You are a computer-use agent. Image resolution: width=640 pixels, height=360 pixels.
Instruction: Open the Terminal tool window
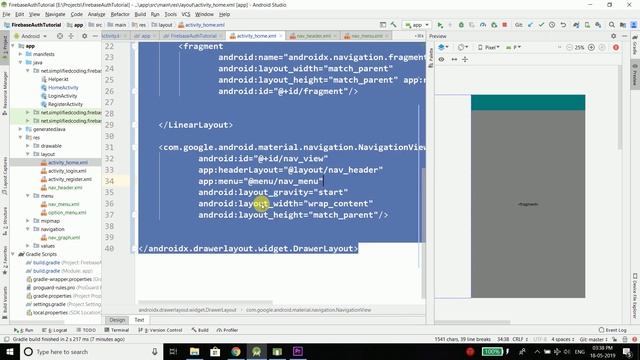tap(116, 330)
